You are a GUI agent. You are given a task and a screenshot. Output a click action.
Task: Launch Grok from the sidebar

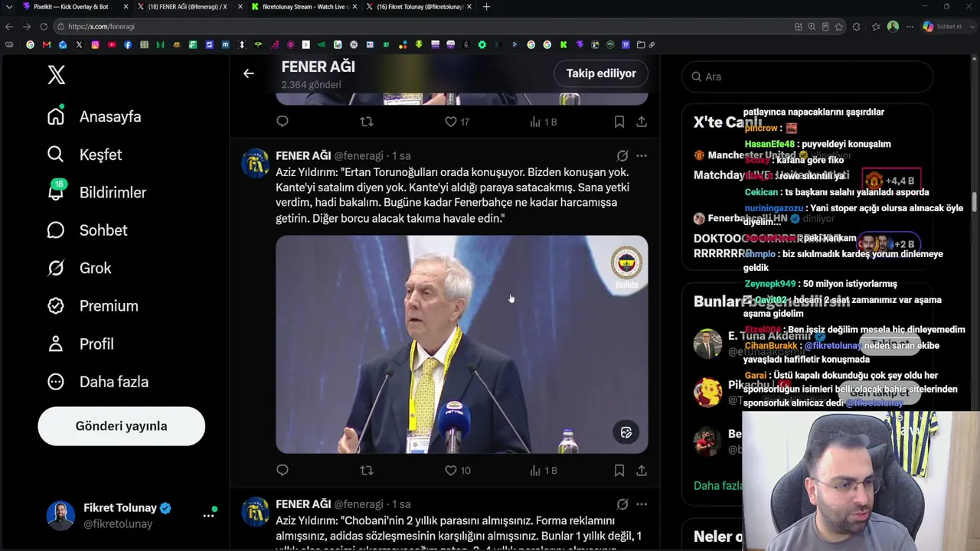point(79,268)
